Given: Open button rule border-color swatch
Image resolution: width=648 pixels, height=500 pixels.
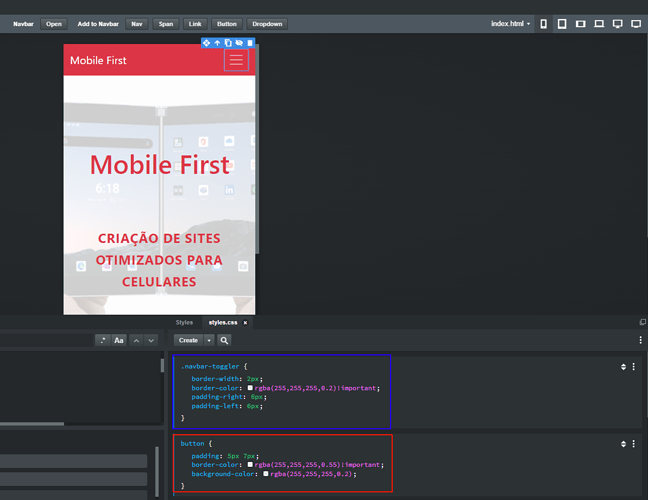Looking at the screenshot, I should (x=250, y=464).
